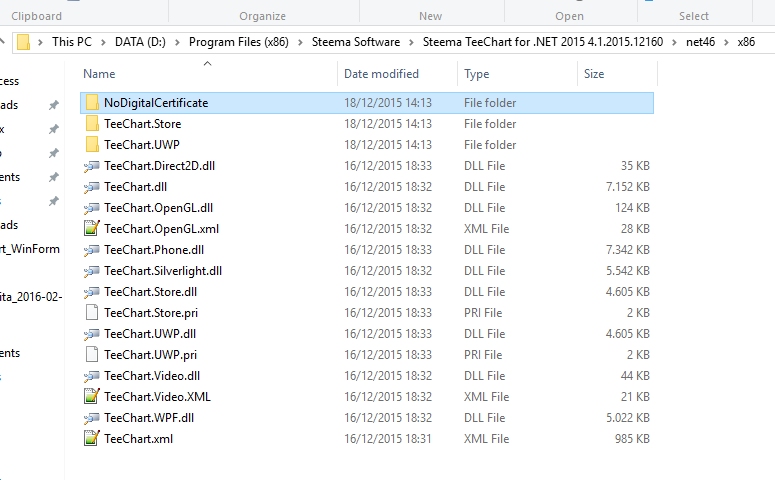Screen dimensions: 775x480
Task: Go to net46 in the address bar
Action: [700, 42]
